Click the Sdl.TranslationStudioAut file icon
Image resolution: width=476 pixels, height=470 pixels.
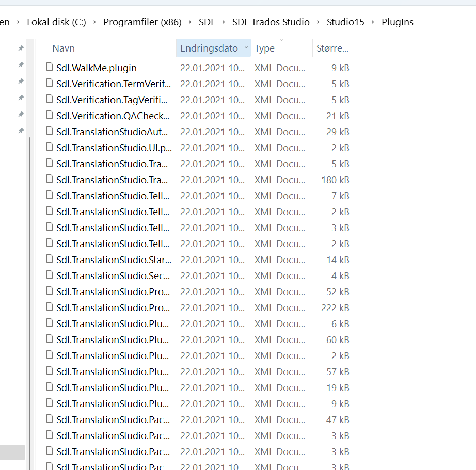click(x=50, y=132)
